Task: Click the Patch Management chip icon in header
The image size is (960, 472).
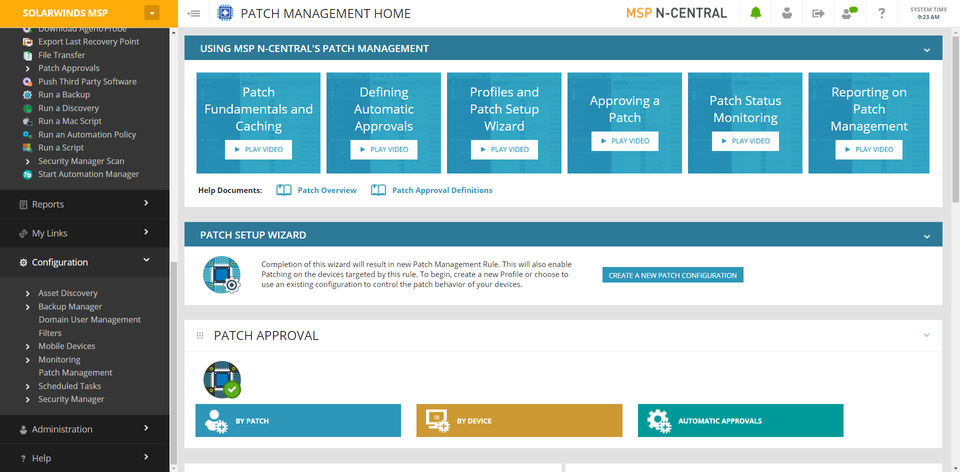Action: 225,13
